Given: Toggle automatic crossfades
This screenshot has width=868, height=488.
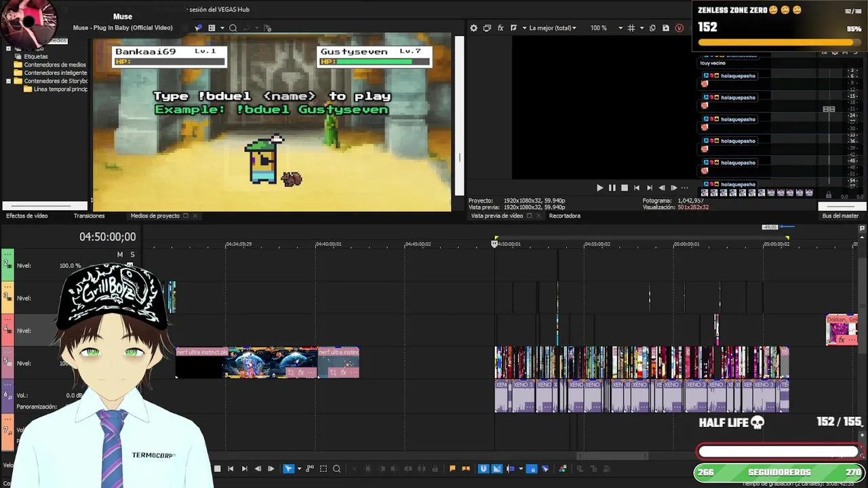Looking at the screenshot, I should tap(497, 468).
